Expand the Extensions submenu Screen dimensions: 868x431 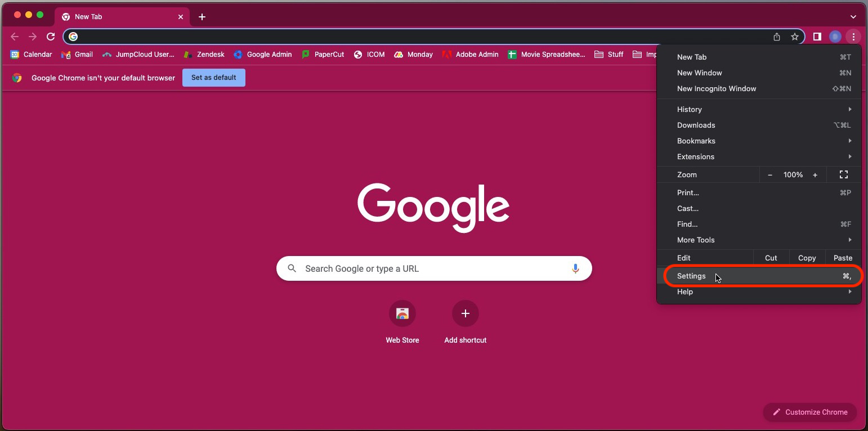759,156
